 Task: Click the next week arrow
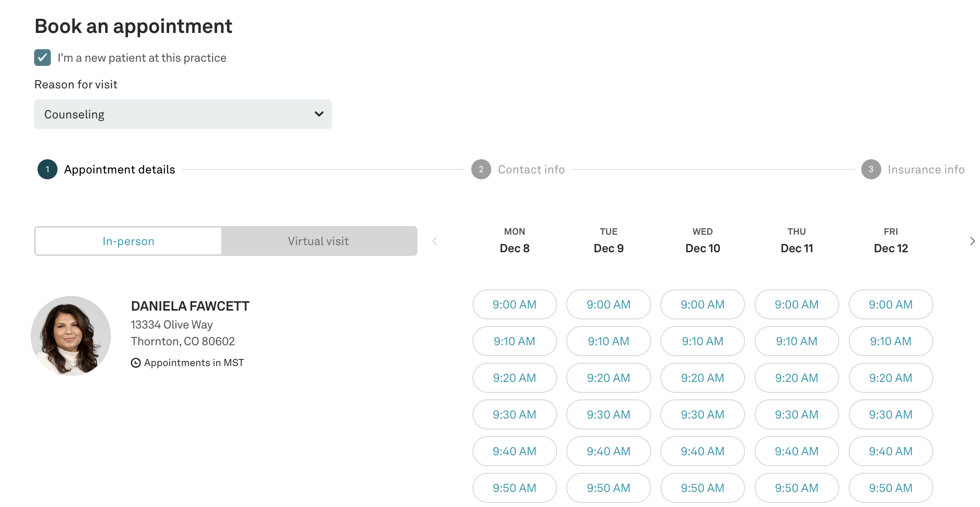point(972,241)
